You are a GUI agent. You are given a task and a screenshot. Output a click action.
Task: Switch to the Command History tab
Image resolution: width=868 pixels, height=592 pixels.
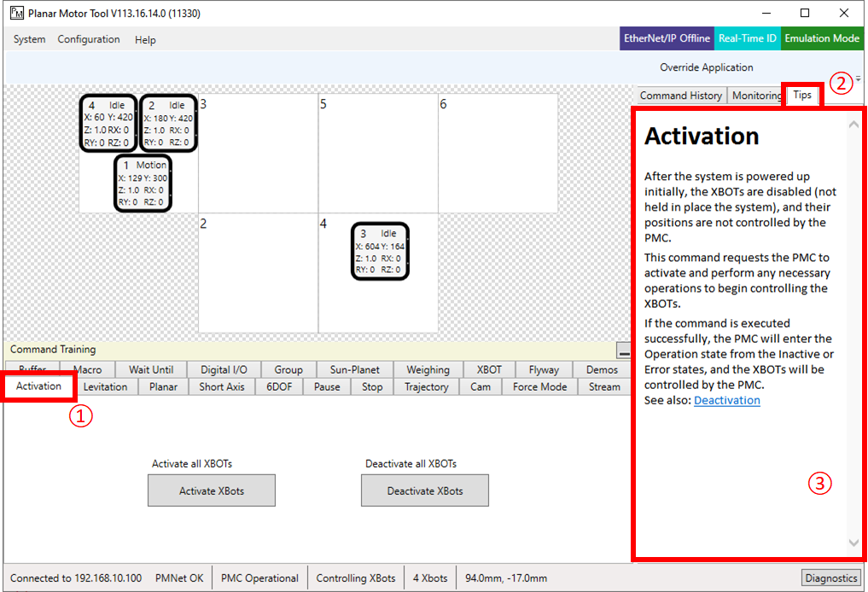tap(680, 96)
